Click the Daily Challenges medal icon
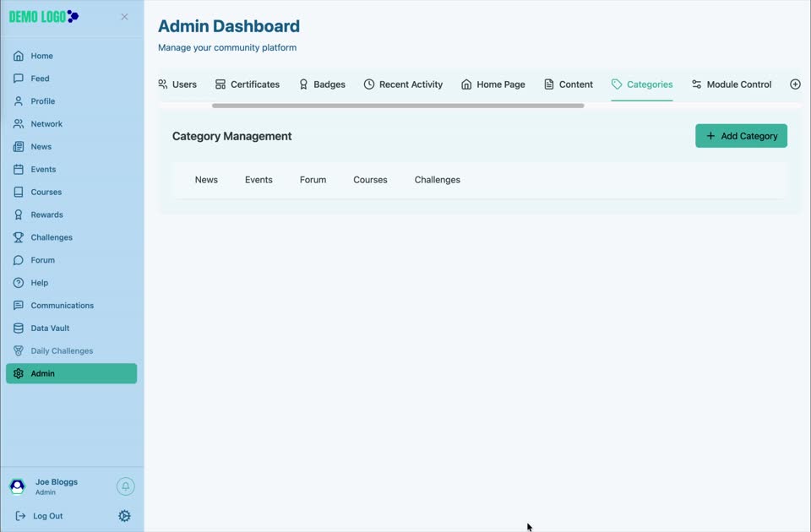 click(18, 351)
